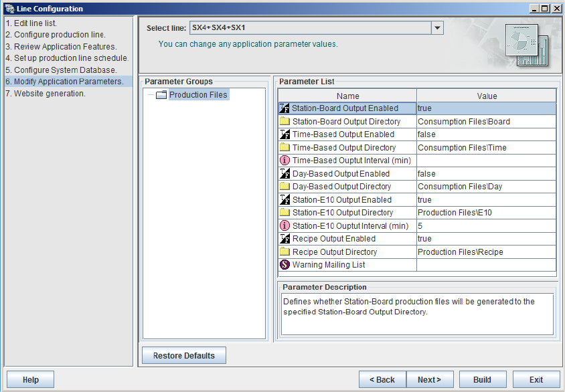Toggle the true value of Station-E10 Output Enabled
Viewport: 565px width, 392px height.
coord(486,199)
